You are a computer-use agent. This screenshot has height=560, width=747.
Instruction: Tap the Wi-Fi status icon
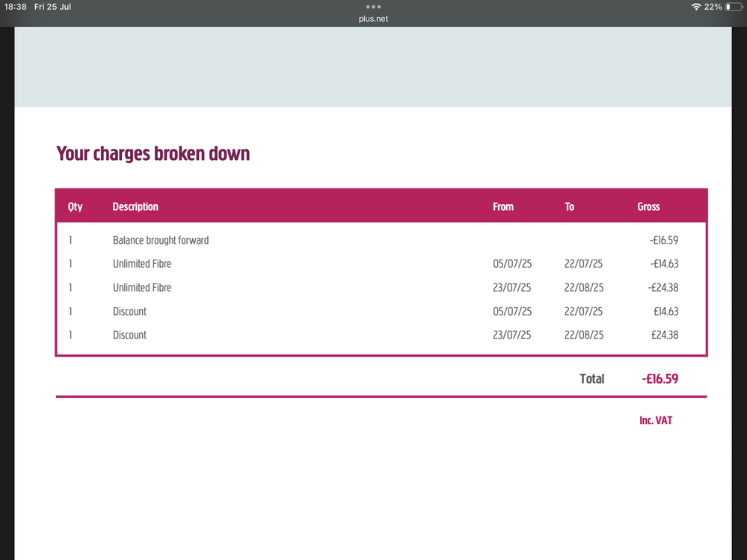click(x=696, y=7)
